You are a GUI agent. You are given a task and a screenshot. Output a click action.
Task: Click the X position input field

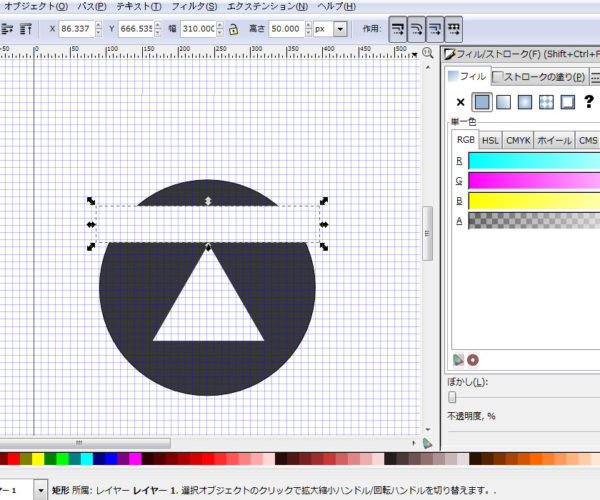77,29
